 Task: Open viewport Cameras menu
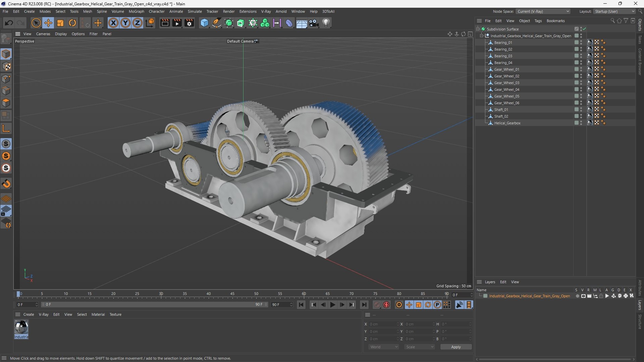(43, 34)
